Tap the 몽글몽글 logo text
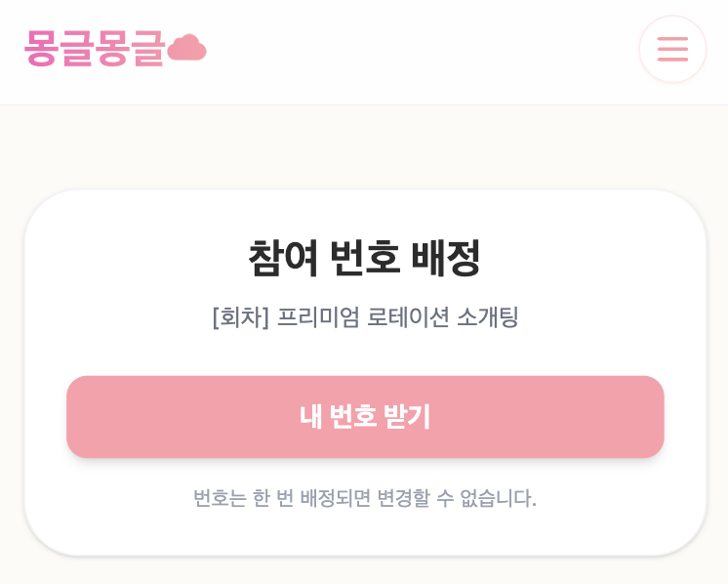Viewport: 728px width, 584px height. [x=95, y=49]
